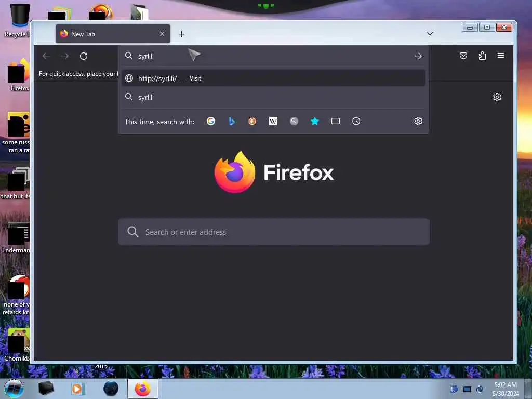Search history with the clock icon

pyautogui.click(x=356, y=121)
